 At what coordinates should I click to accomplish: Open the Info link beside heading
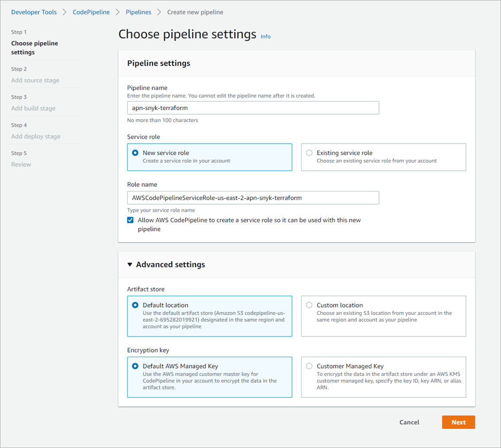point(266,37)
